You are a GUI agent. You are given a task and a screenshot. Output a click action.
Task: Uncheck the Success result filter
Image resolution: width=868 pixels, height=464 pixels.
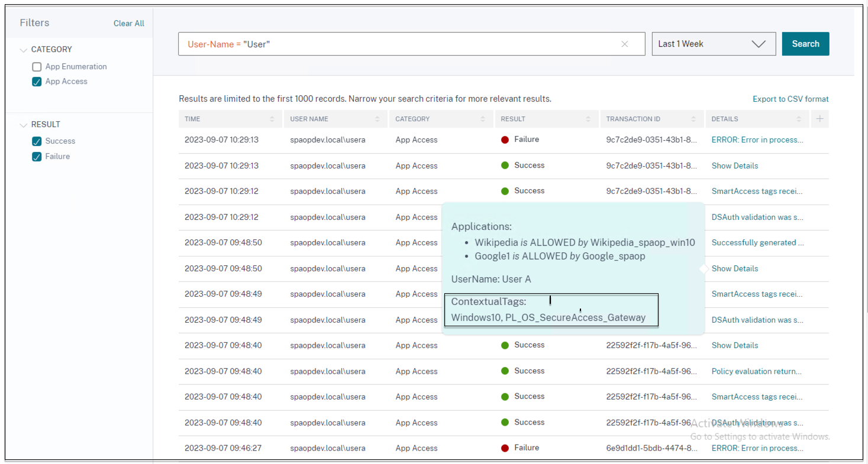coord(37,141)
